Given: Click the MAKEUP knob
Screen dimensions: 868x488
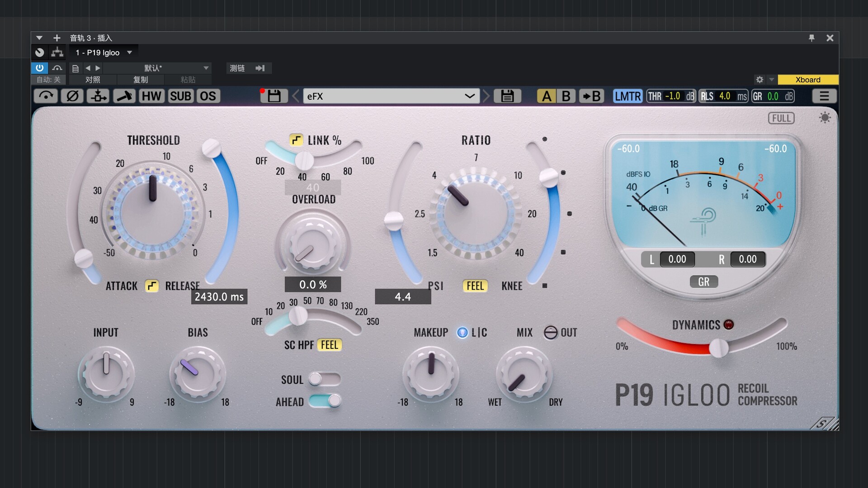Looking at the screenshot, I should pyautogui.click(x=431, y=374).
